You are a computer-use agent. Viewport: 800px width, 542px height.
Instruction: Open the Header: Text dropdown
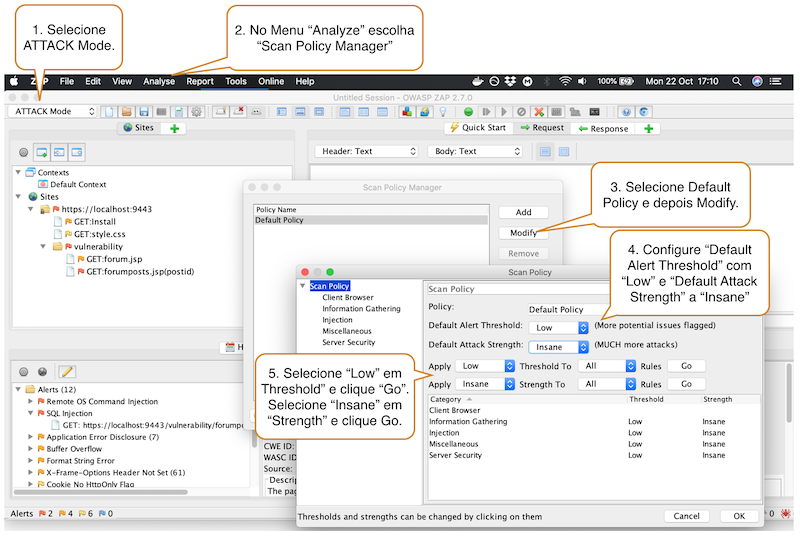366,151
